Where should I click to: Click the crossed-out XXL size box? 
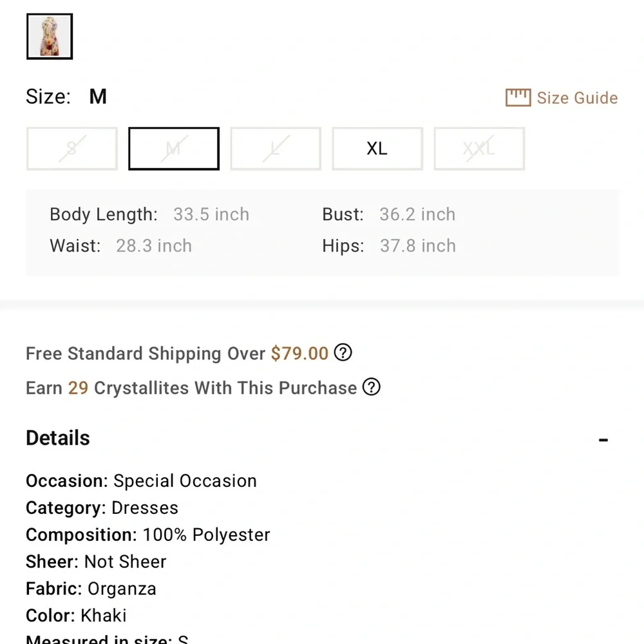pyautogui.click(x=479, y=149)
